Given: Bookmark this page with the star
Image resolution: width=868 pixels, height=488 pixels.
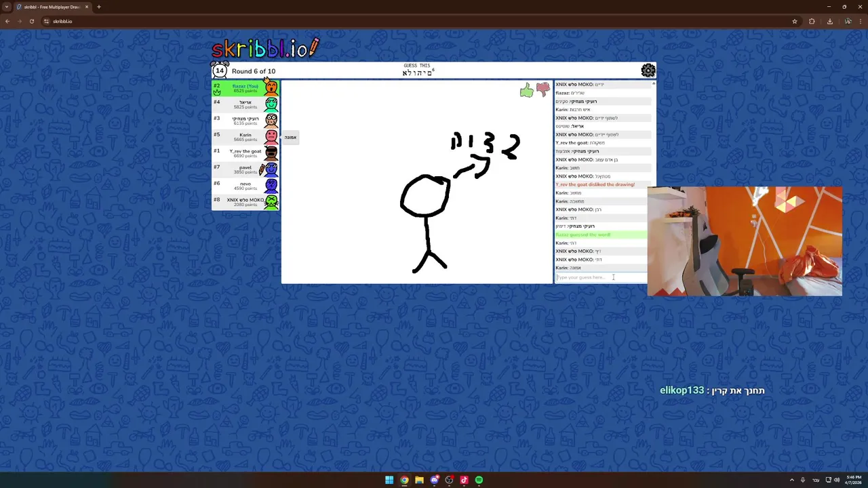Looking at the screenshot, I should coord(795,21).
